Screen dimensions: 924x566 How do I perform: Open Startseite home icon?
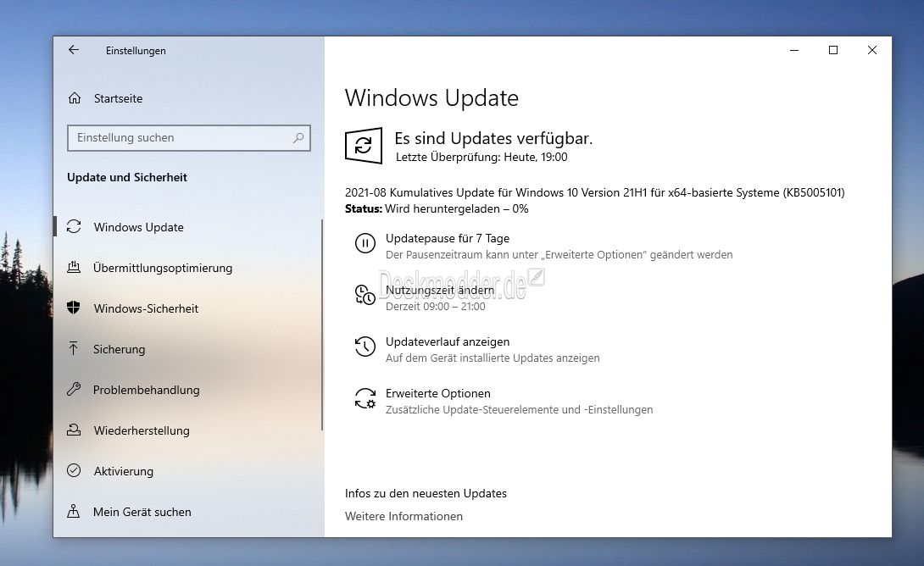click(75, 97)
